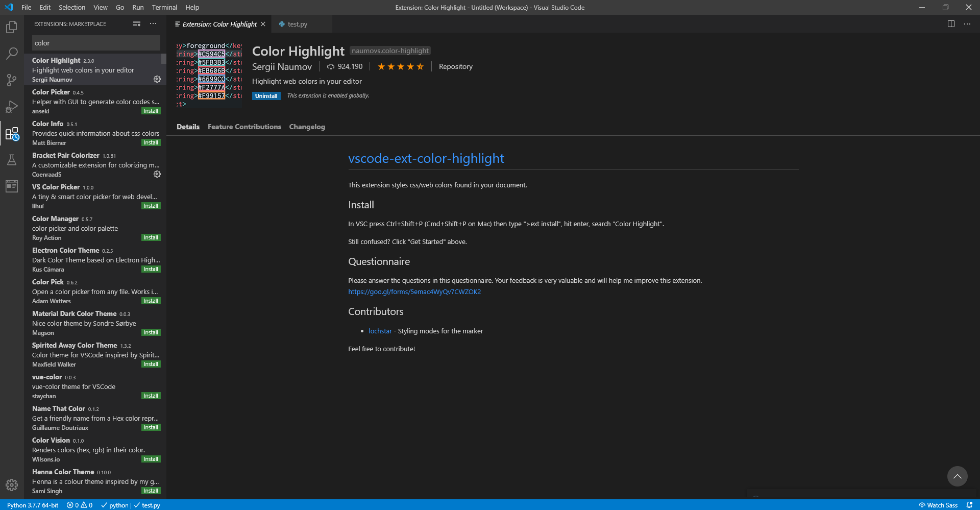Viewport: 980px width, 510px height.
Task: Open contributor lochstar link
Action: pyautogui.click(x=380, y=331)
